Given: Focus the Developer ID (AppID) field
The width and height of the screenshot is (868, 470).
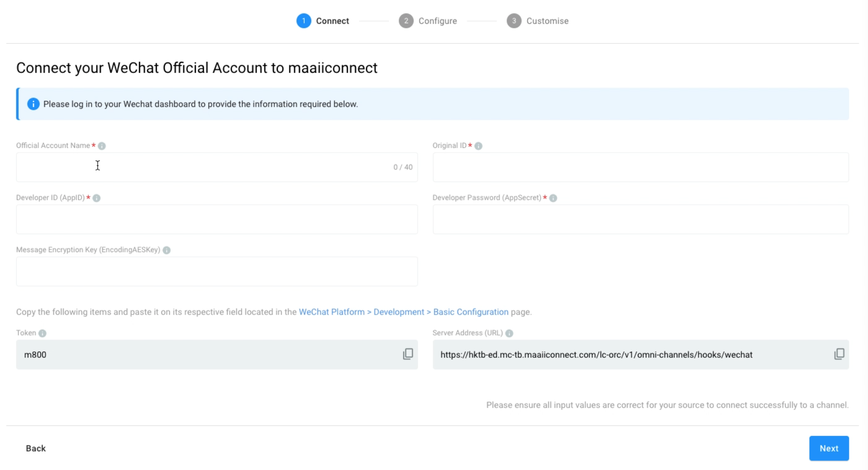Looking at the screenshot, I should pyautogui.click(x=217, y=219).
